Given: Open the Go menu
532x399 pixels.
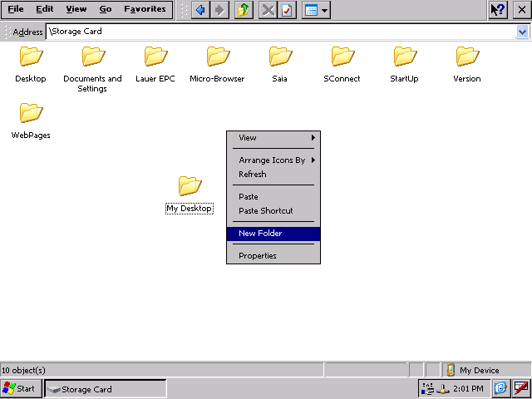Looking at the screenshot, I should [x=106, y=9].
